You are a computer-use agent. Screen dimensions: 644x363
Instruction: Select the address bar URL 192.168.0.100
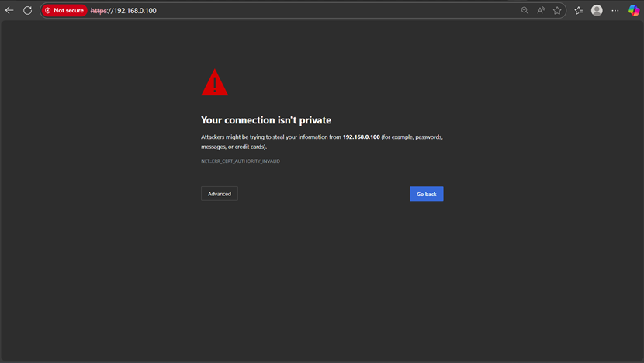123,11
